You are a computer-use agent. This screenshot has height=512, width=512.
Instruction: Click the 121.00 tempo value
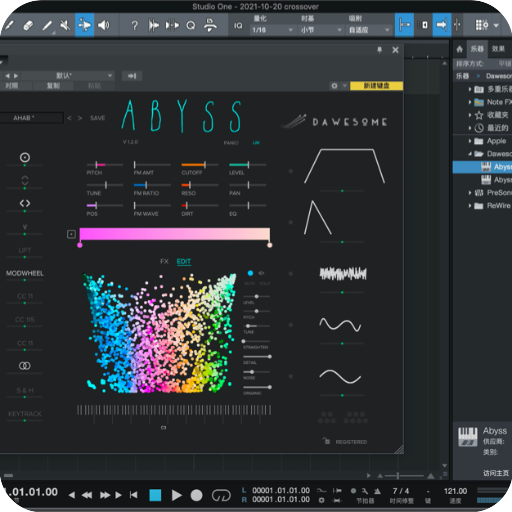[455, 491]
